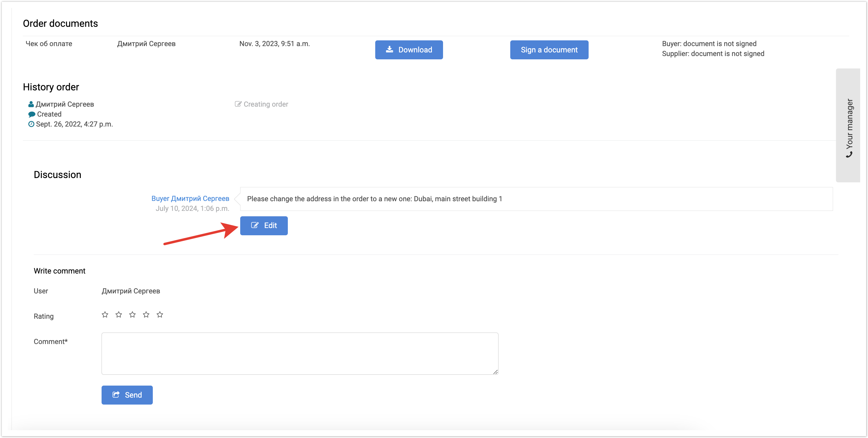The width and height of the screenshot is (868, 438).
Task: Select the second rating star
Action: (119, 314)
